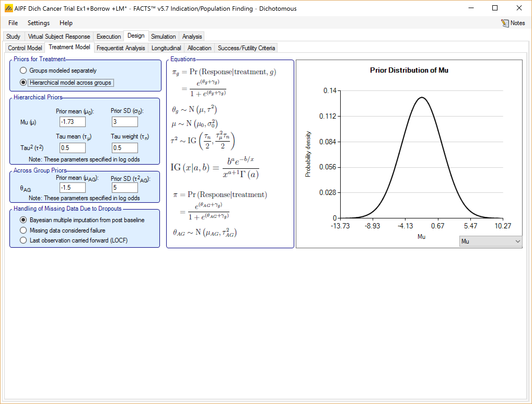Open the Settings menu
The image size is (532, 404).
pos(38,23)
